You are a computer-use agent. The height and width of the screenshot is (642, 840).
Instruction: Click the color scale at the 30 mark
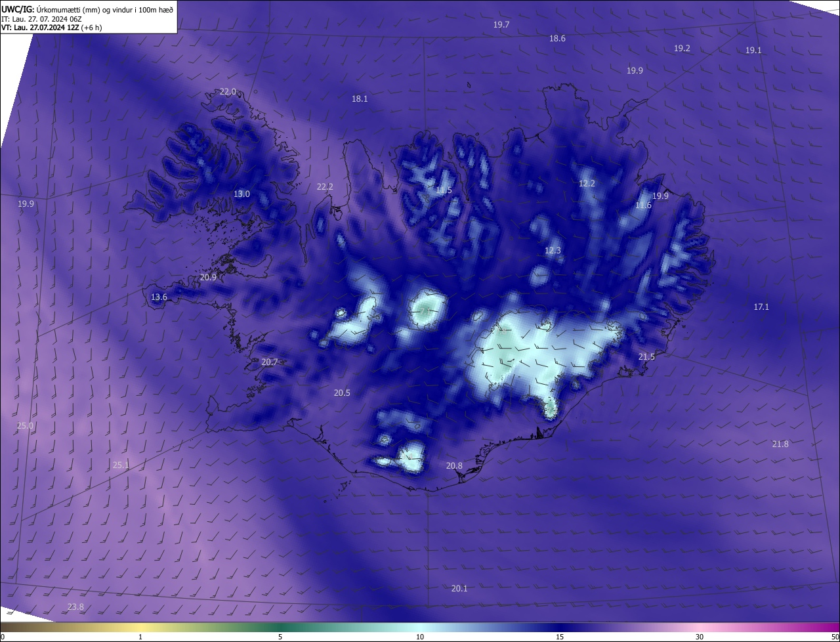coord(700,637)
